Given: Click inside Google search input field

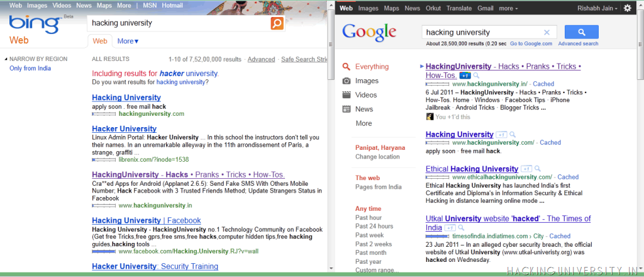Looking at the screenshot, I should 482,32.
